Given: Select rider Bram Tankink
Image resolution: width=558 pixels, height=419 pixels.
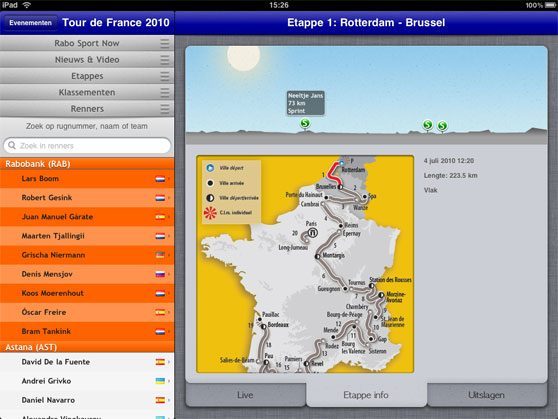Looking at the screenshot, I should click(87, 331).
